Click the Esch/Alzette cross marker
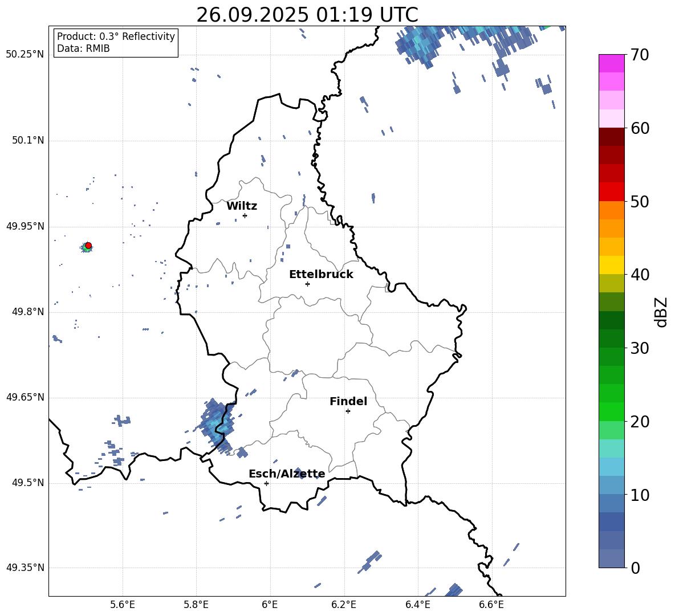This screenshot has height=616, width=675. (266, 483)
